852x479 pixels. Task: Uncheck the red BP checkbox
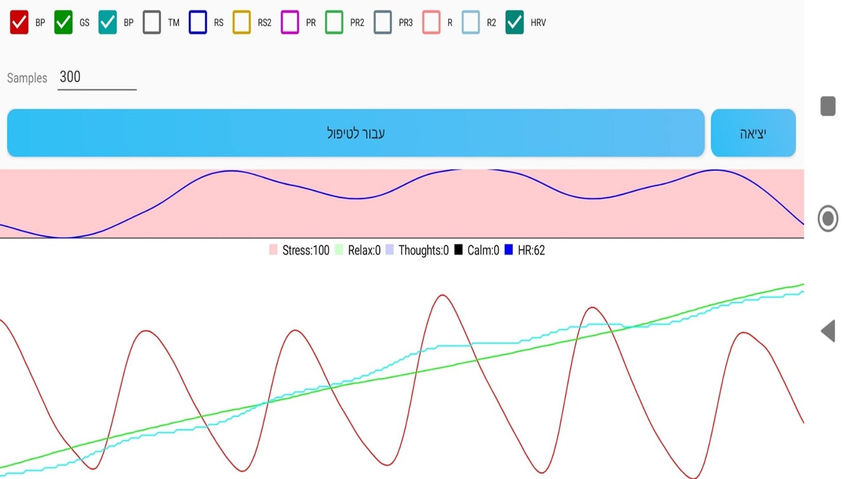point(19,22)
